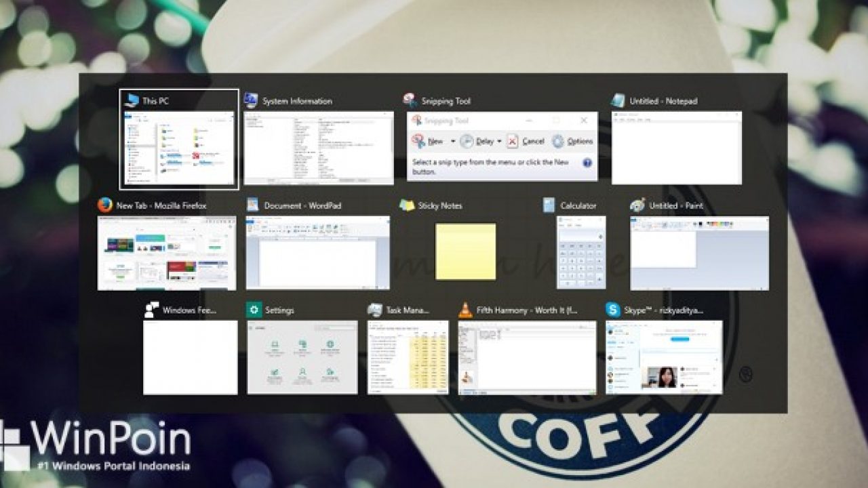Select the yellow Sticky Notes thumbnail

point(466,251)
